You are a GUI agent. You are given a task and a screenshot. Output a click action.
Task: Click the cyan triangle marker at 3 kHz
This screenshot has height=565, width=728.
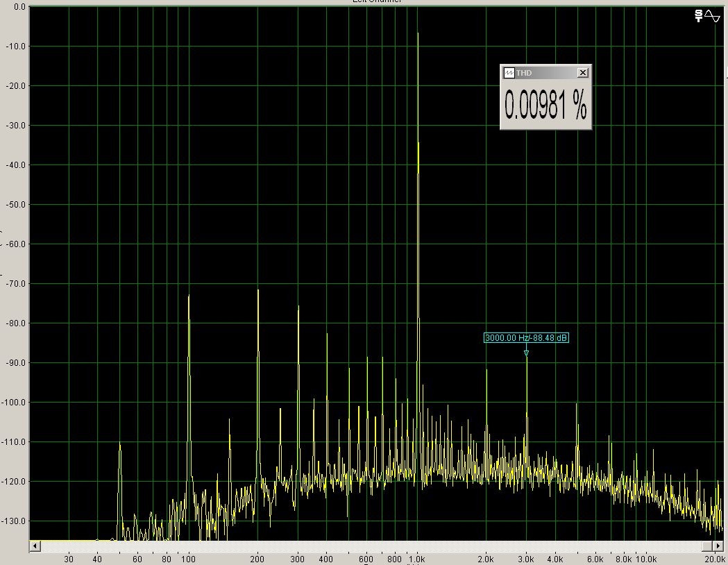coord(526,353)
